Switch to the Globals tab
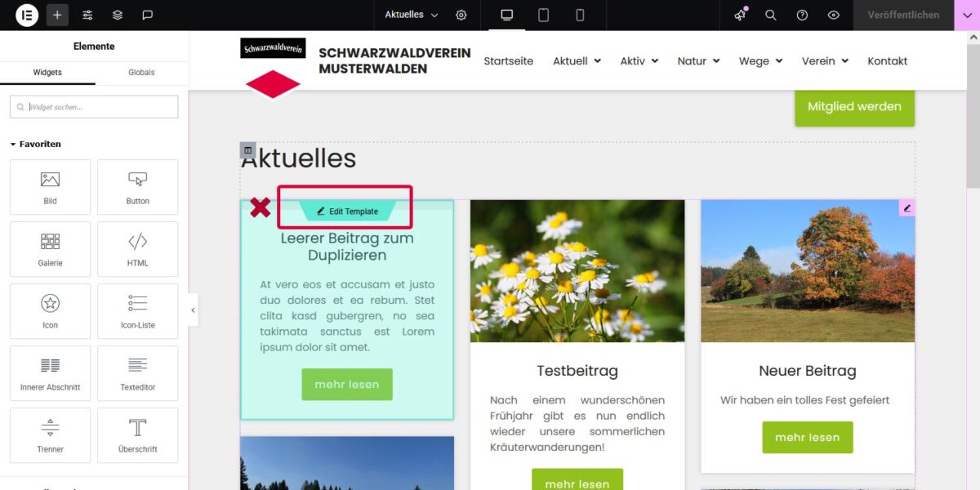The width and height of the screenshot is (980, 490). [141, 72]
